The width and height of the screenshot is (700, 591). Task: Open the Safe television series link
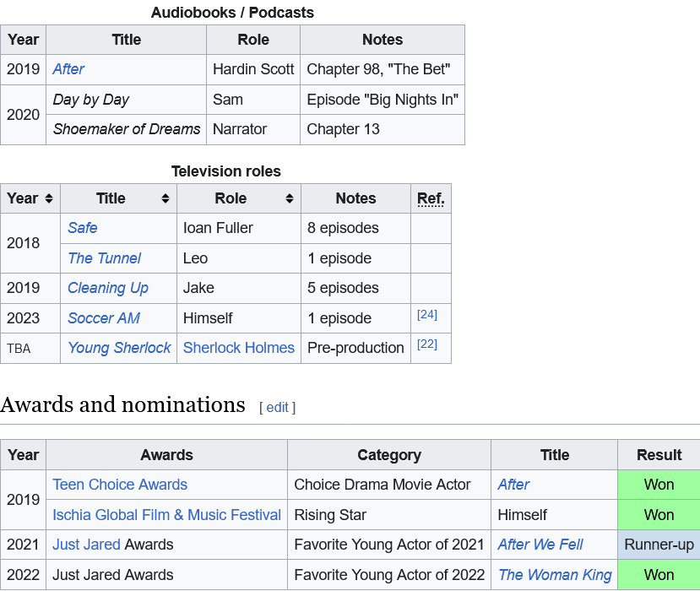tap(82, 228)
